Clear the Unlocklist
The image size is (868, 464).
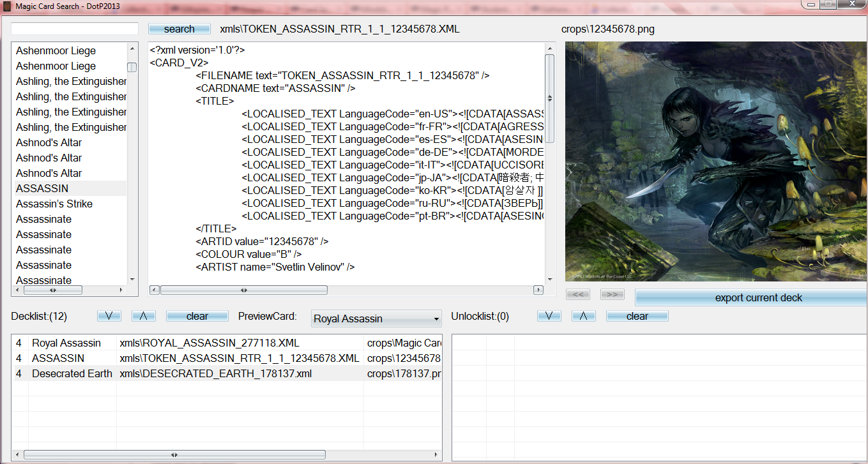637,316
